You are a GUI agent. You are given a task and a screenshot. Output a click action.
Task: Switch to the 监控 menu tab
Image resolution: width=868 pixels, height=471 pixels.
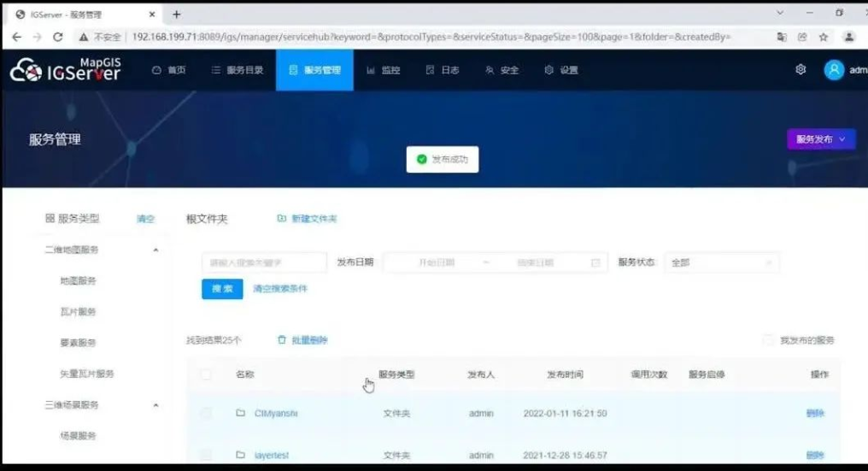(x=383, y=70)
